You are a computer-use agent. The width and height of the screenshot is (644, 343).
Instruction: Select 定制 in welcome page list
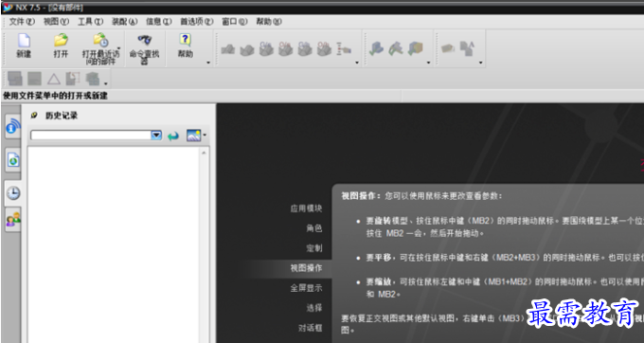point(314,248)
